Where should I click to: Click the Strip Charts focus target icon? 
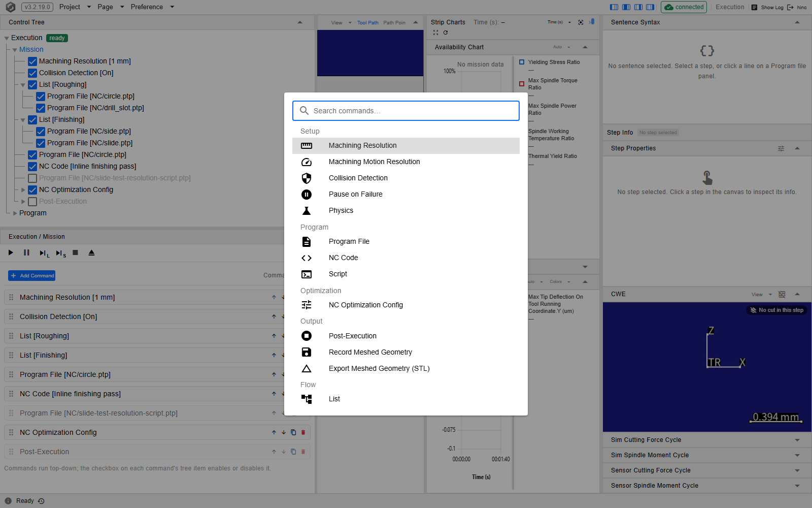tap(581, 22)
